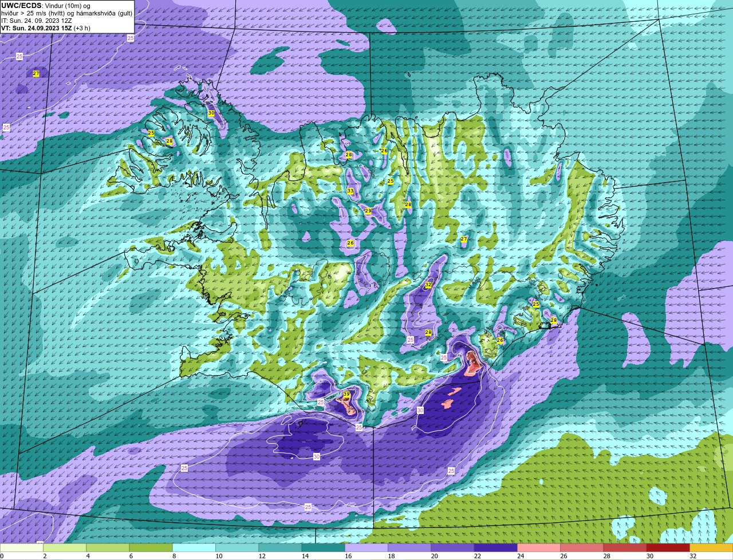Select the 'VT: Sun. 24.09.2023 15Z (+3 h)' line
The height and width of the screenshot is (560, 733).
coord(46,28)
